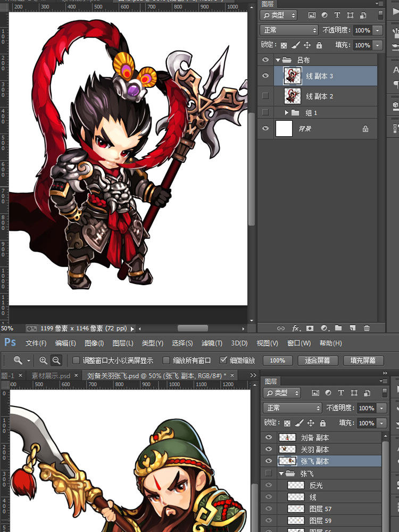Enable 调整窗口大小以满屏显示 checkbox

(x=76, y=360)
